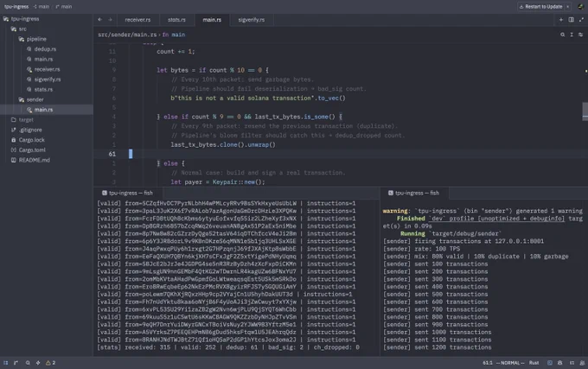Open README.md in the project tree
Screen dimensions: 588x369
47,160
